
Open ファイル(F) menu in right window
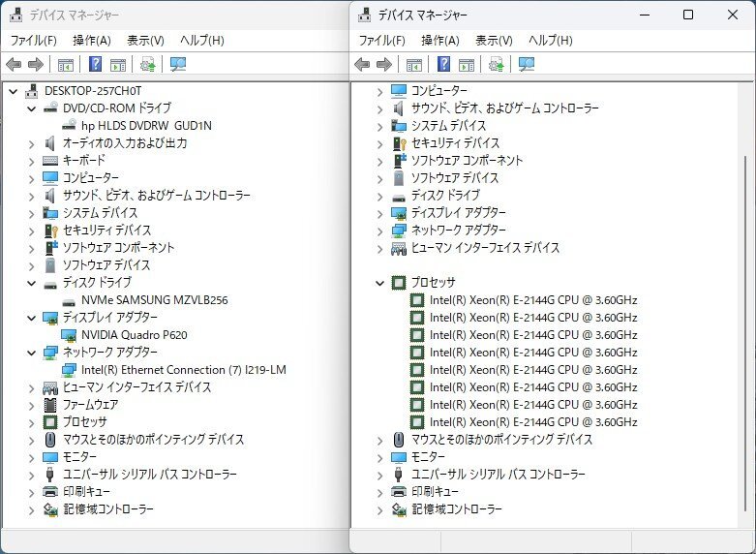(x=381, y=40)
